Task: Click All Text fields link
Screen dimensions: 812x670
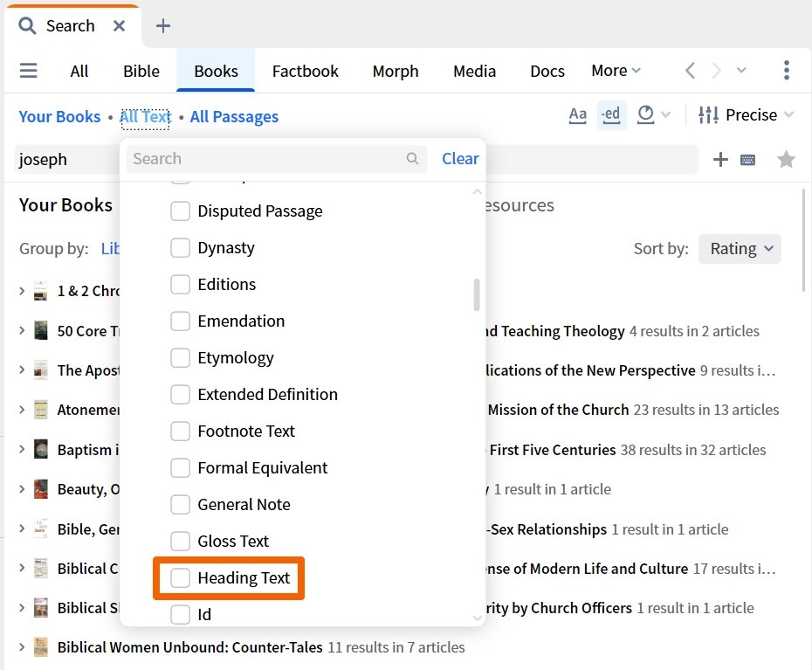Action: pyautogui.click(x=145, y=117)
